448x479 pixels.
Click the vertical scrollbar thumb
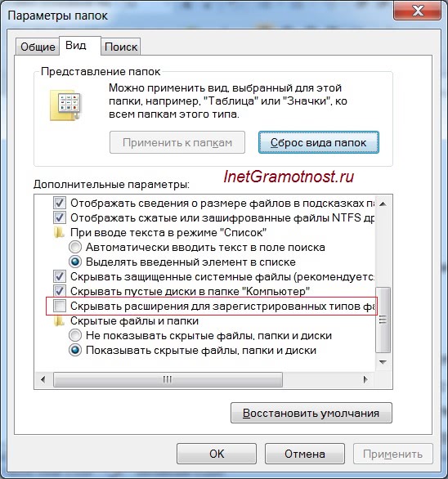(x=383, y=320)
